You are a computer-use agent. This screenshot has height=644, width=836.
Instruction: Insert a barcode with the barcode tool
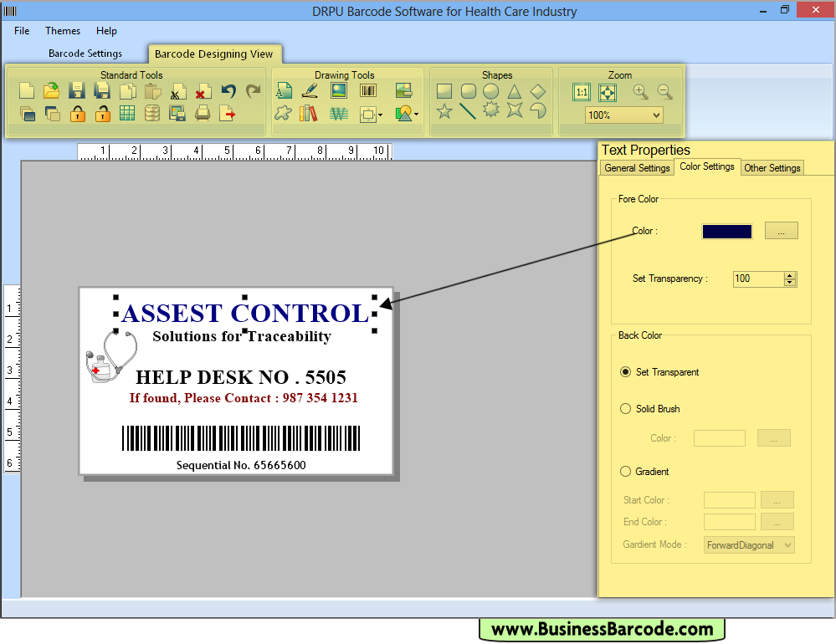(x=368, y=90)
